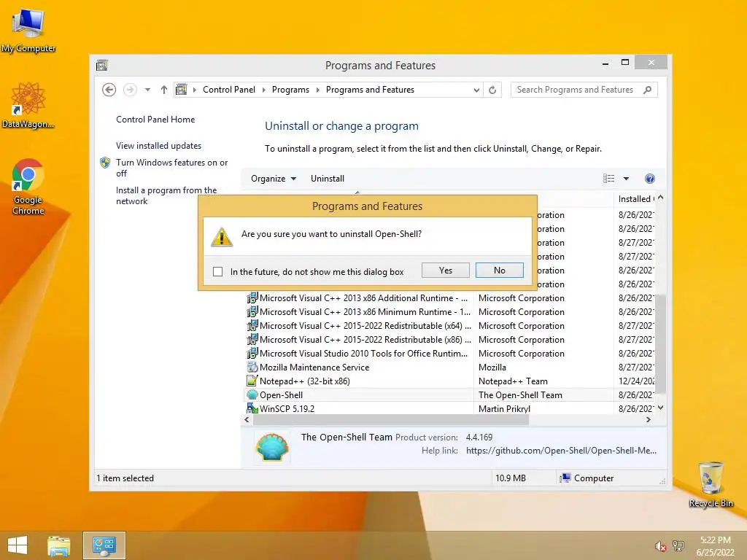Open Install a program from the network
The image size is (747, 560).
[166, 195]
